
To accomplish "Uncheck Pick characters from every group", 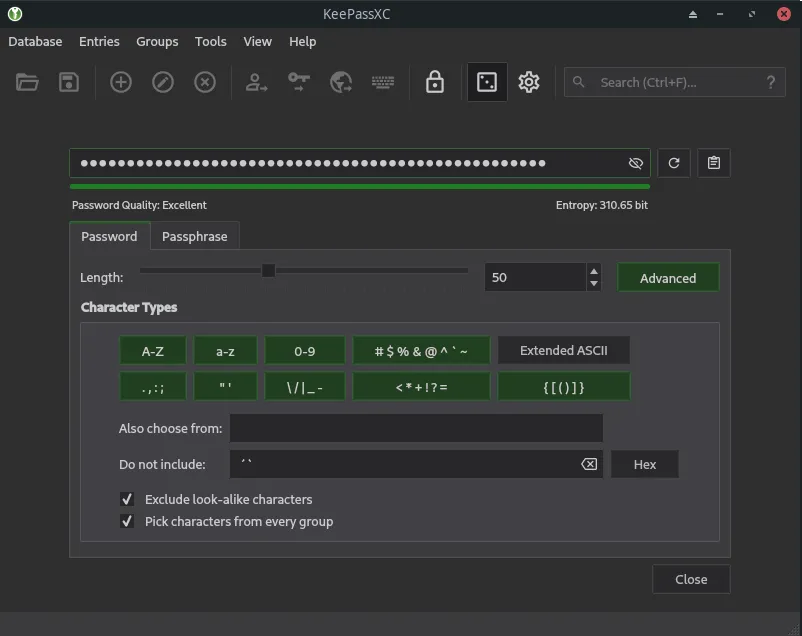I will (127, 521).
